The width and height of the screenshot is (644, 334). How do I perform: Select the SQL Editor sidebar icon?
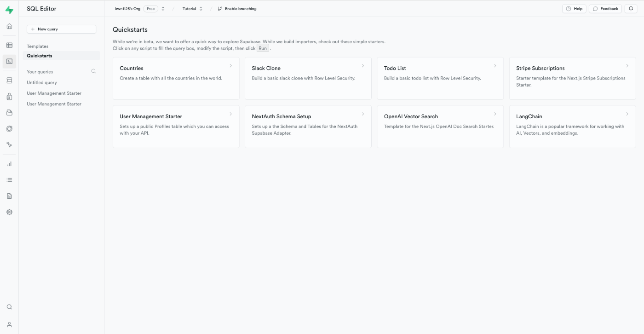[9, 61]
